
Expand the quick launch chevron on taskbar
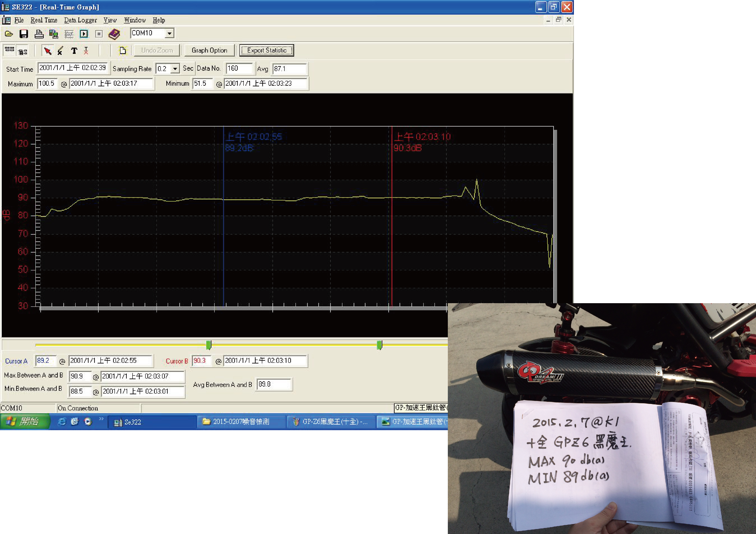101,419
